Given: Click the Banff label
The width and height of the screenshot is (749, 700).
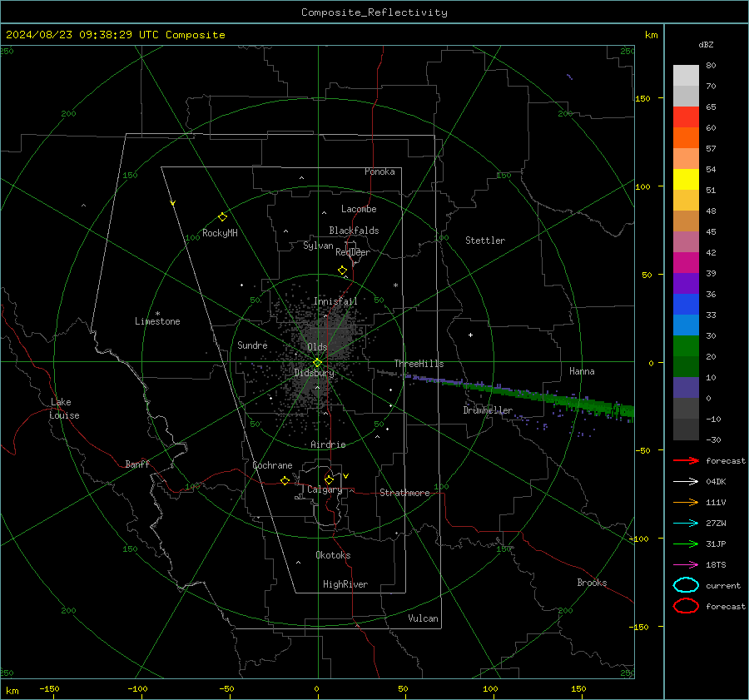Looking at the screenshot, I should [137, 464].
